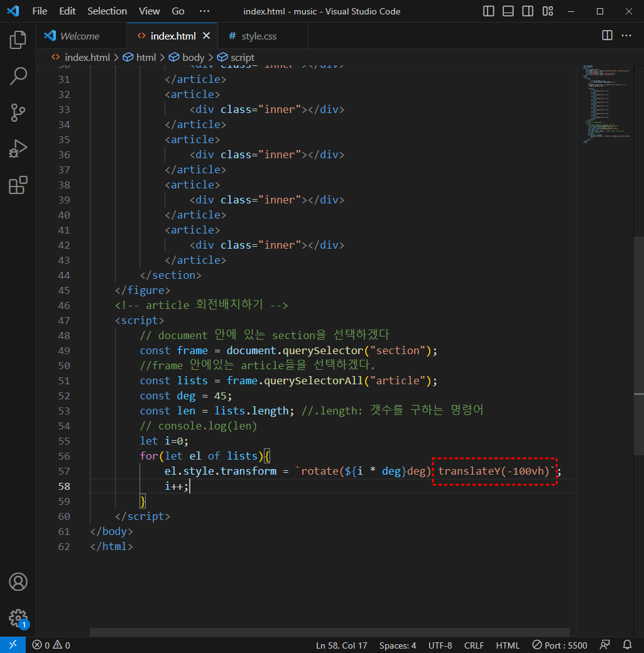
Task: Click UTF-8 encoding selector
Action: click(440, 645)
